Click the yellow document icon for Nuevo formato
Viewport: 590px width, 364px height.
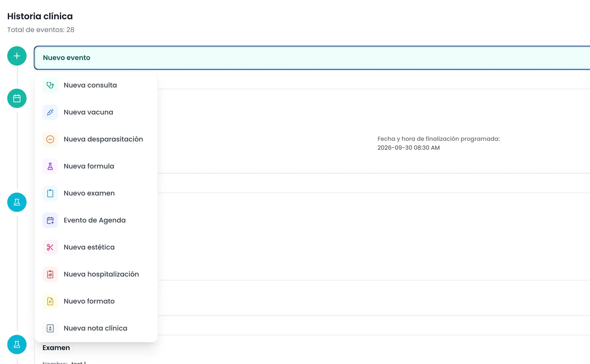point(50,301)
